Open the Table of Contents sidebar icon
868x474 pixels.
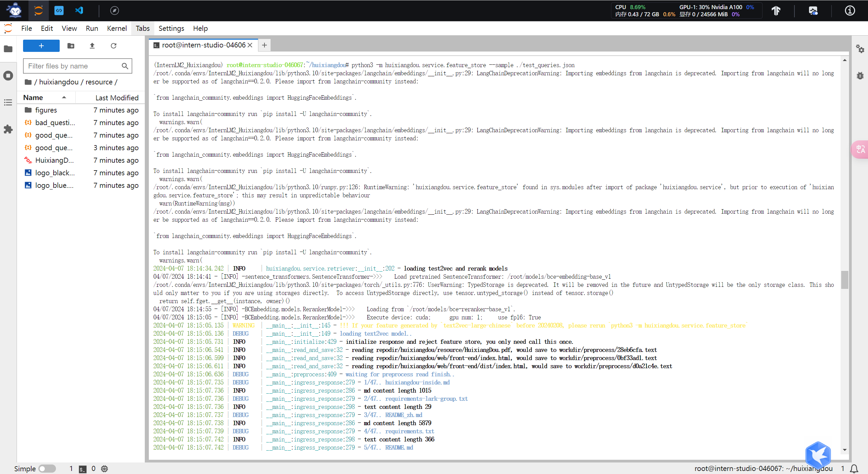(8, 102)
